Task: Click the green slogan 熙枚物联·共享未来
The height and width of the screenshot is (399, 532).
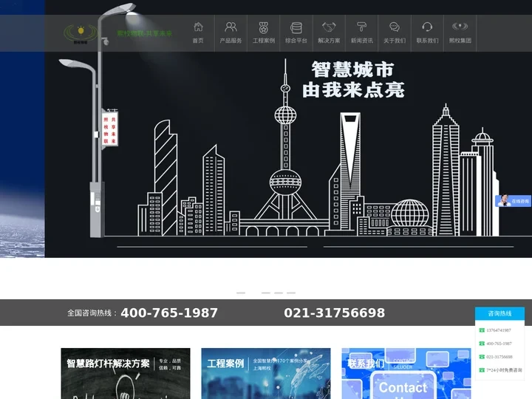Action: tap(145, 33)
